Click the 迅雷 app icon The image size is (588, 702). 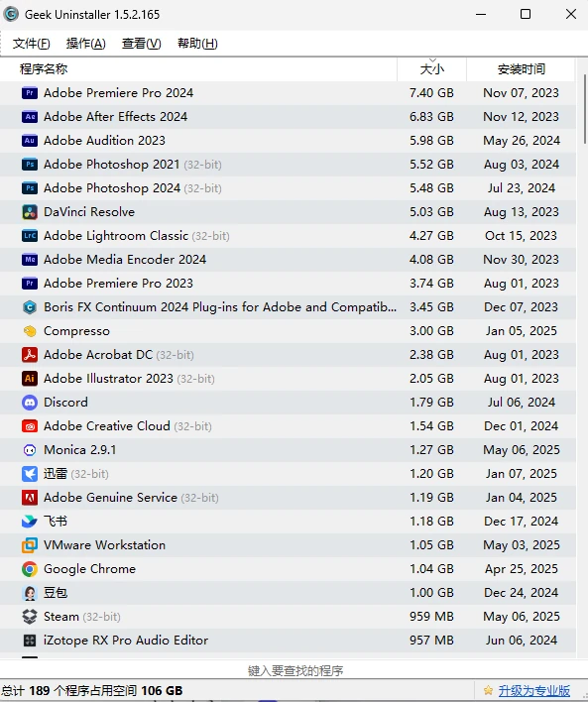click(x=30, y=474)
